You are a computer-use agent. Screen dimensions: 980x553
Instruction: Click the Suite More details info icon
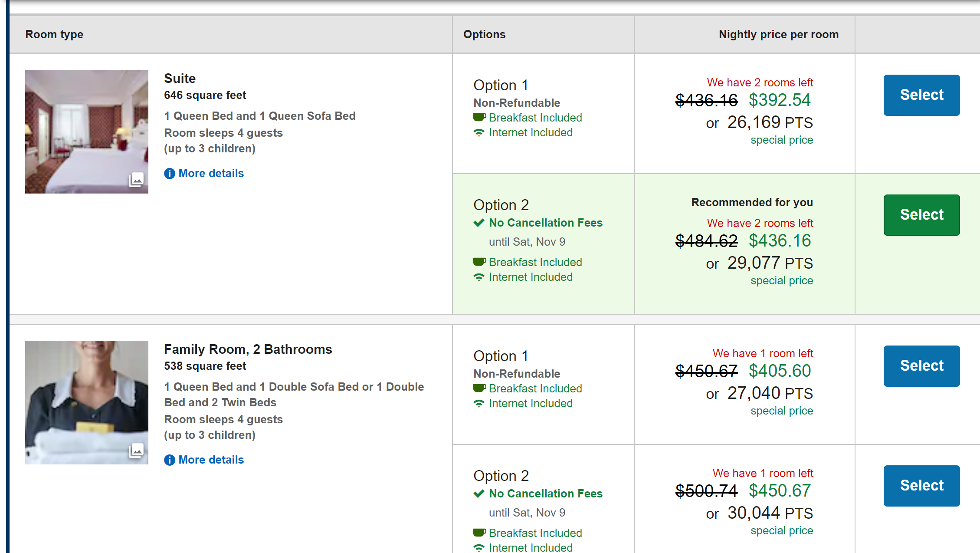[x=169, y=174]
